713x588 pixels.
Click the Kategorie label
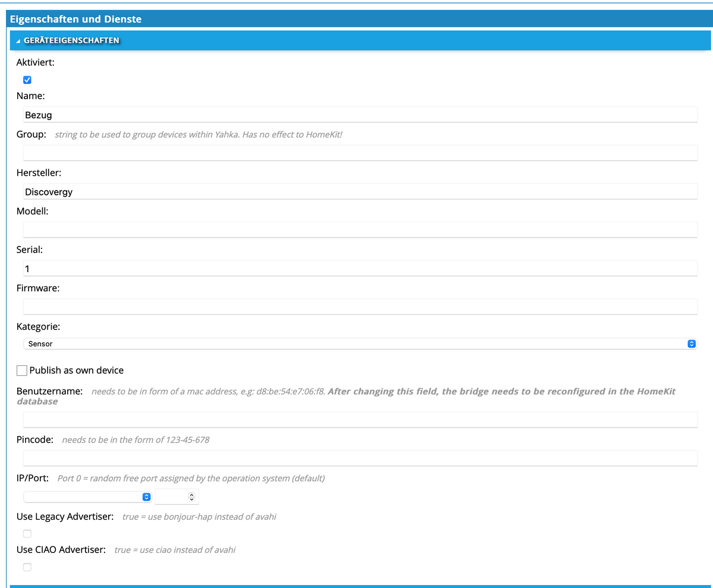point(39,327)
